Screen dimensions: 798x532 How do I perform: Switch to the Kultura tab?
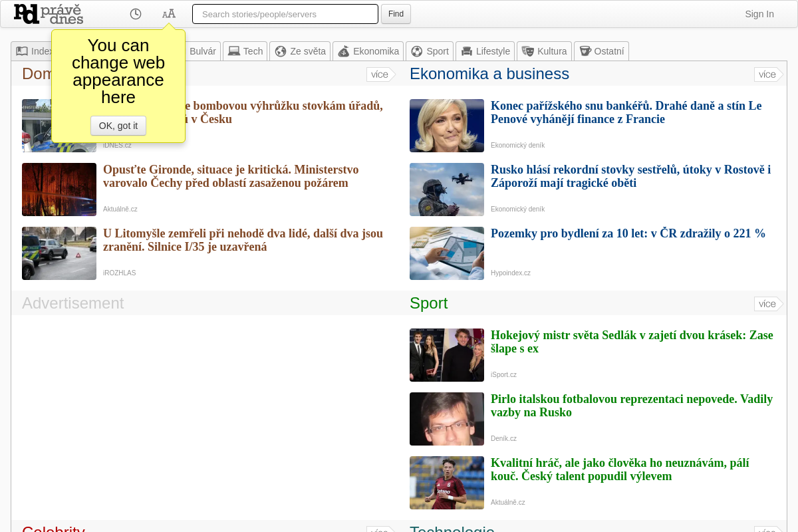[544, 51]
